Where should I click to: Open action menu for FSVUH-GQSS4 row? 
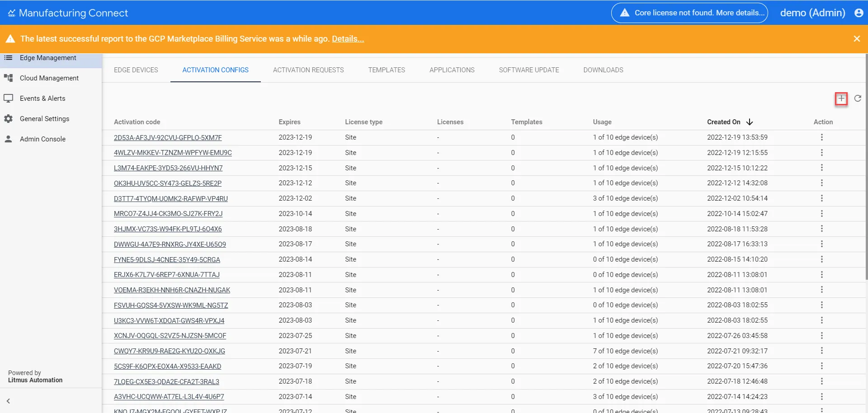click(x=821, y=305)
